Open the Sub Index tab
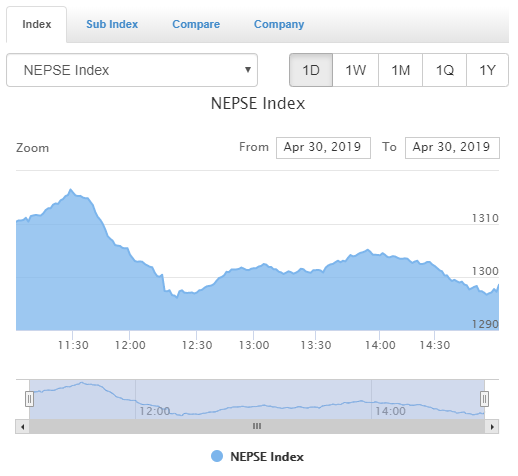This screenshot has height=476, width=518. tap(112, 24)
